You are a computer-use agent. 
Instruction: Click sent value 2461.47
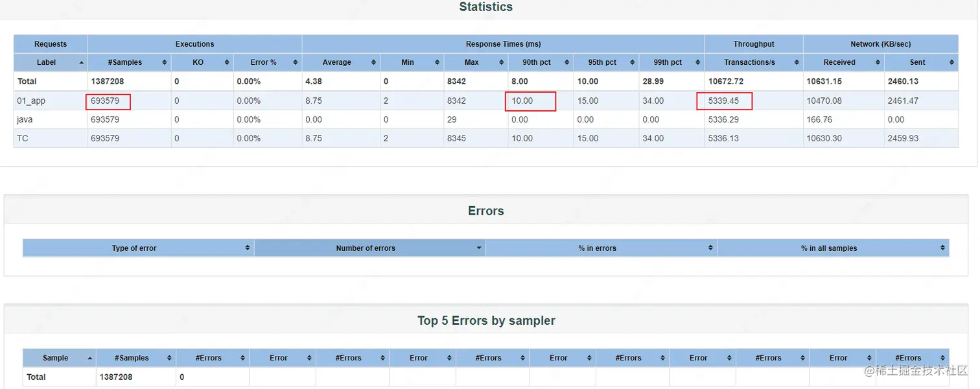pos(904,101)
